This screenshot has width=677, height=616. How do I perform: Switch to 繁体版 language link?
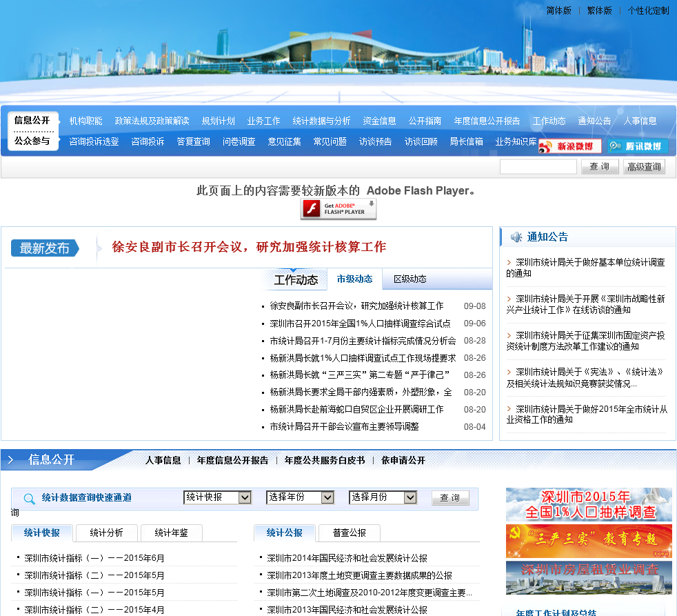click(599, 10)
